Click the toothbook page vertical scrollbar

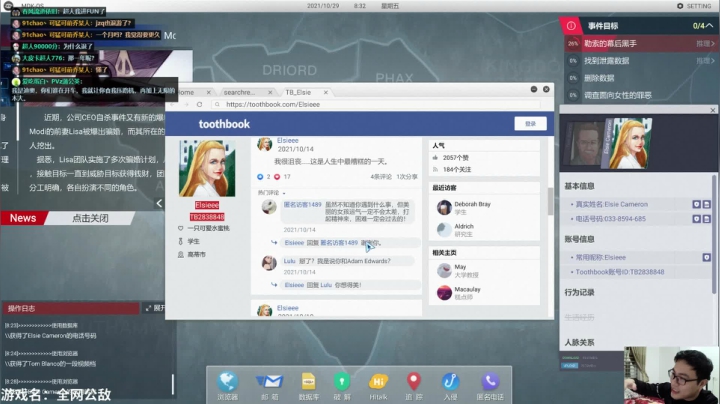pyautogui.click(x=551, y=202)
